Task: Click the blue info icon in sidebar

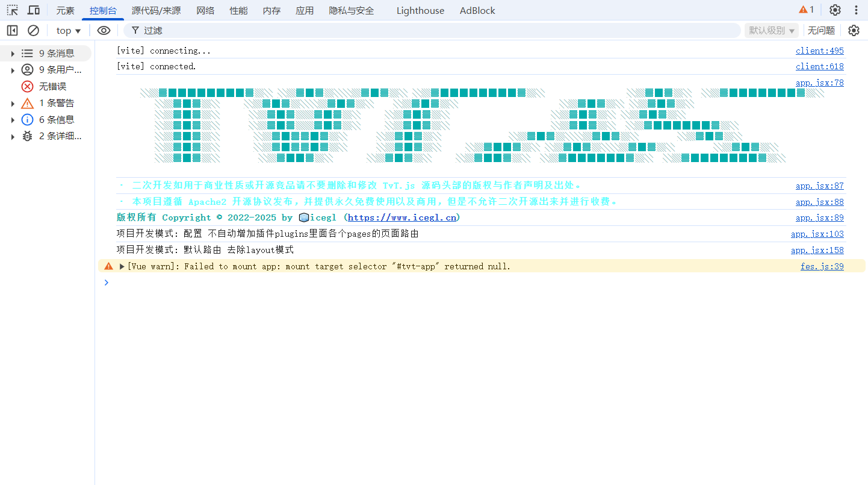Action: point(27,119)
